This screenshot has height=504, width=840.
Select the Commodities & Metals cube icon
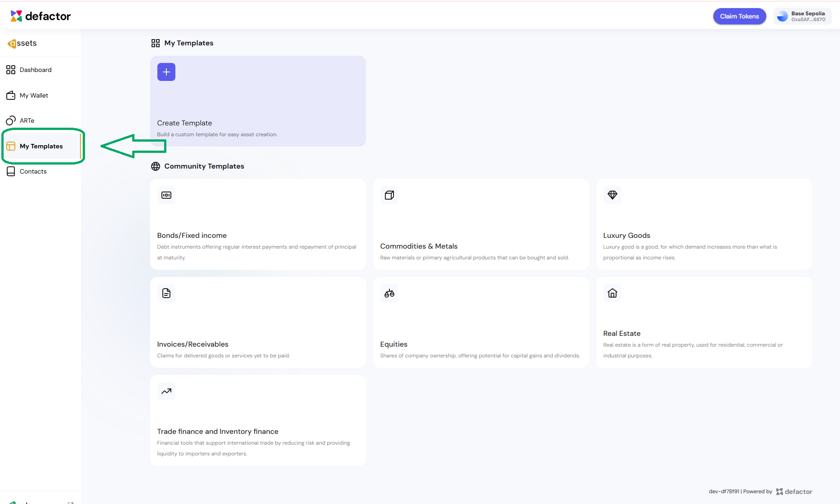point(389,195)
